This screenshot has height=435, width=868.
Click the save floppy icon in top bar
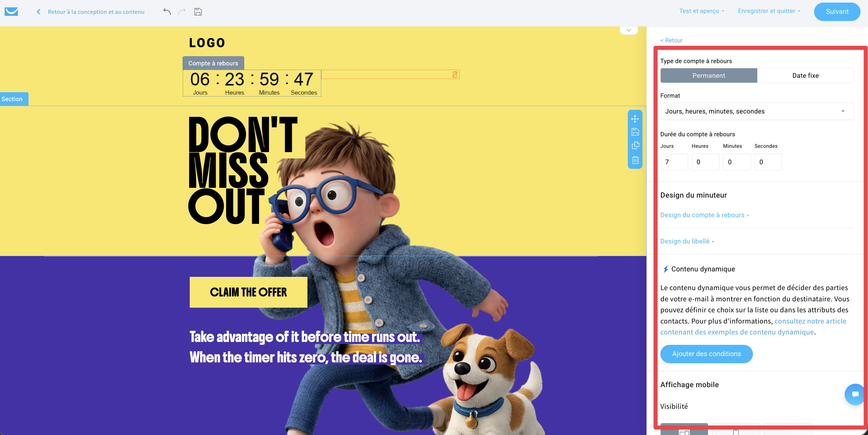click(x=198, y=12)
